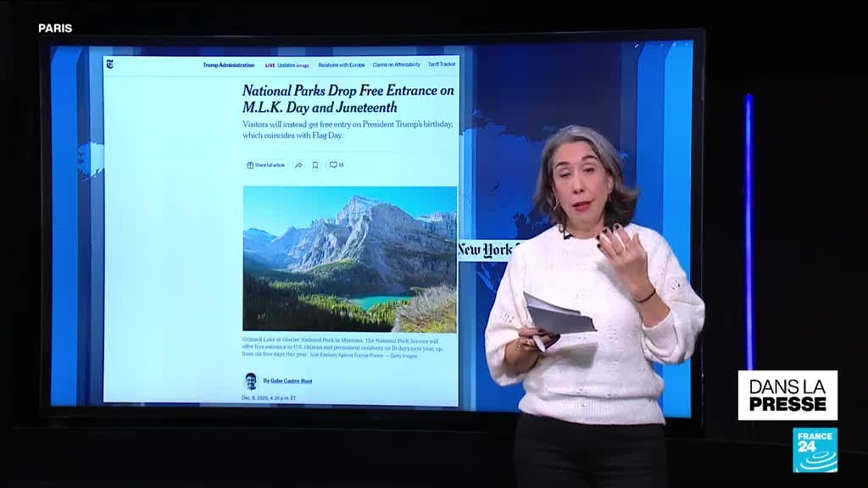
Task: Click the PARIS location label
Action: [55, 28]
